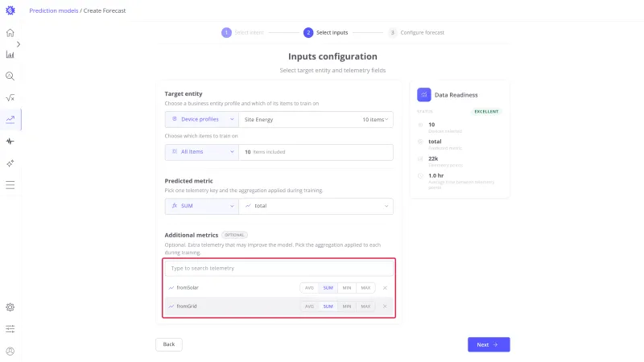Open the total telemetry key dropdown

coord(316,206)
